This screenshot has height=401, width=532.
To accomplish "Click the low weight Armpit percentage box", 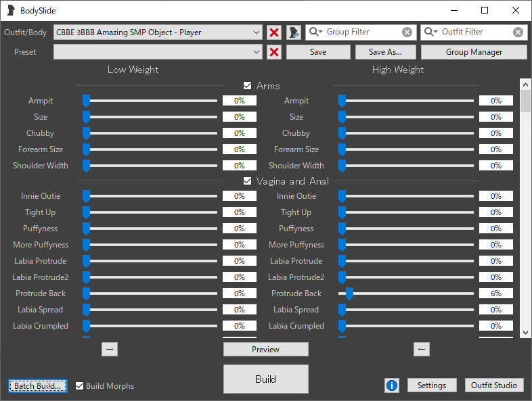I will pyautogui.click(x=240, y=101).
